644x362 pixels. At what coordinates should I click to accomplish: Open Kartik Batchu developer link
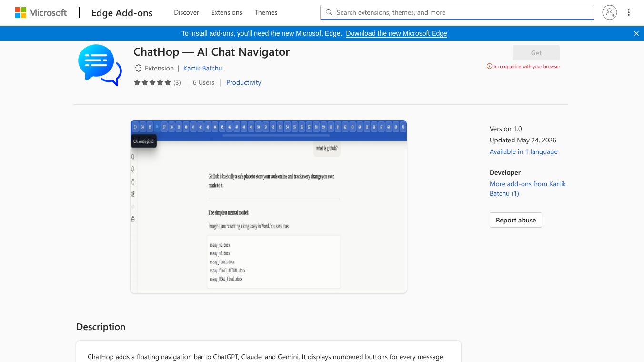click(x=203, y=68)
